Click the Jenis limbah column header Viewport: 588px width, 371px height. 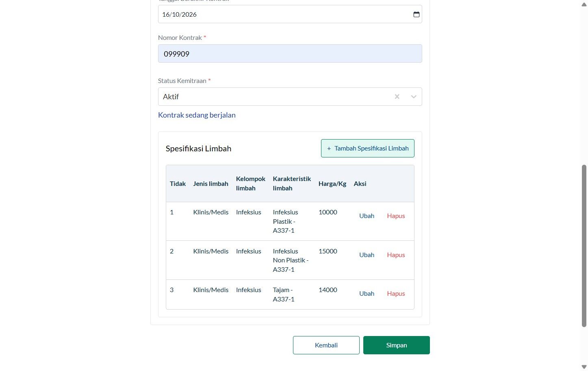coord(210,184)
